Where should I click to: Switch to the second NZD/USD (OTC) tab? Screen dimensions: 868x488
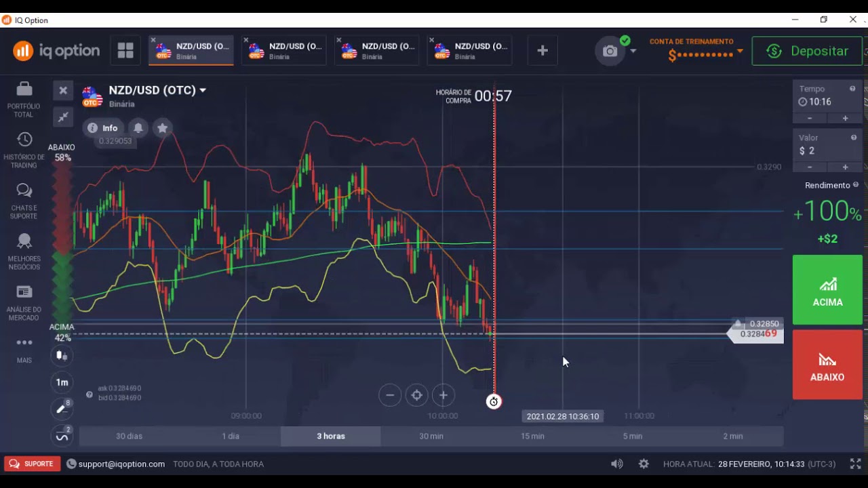pyautogui.click(x=285, y=51)
